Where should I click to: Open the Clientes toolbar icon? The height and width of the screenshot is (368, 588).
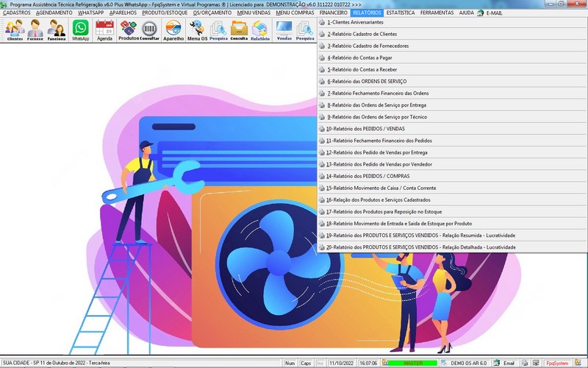tap(15, 30)
